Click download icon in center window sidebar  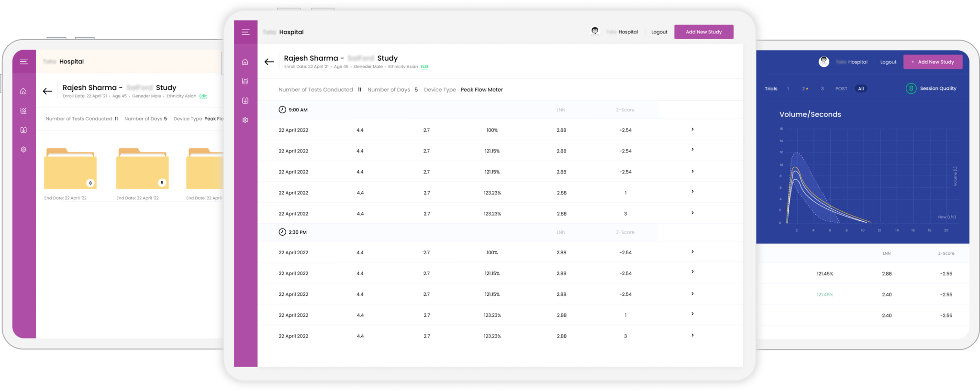pos(245,100)
